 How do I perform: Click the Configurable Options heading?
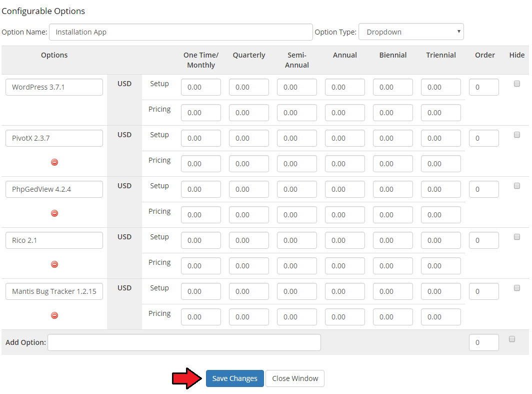[x=43, y=11]
